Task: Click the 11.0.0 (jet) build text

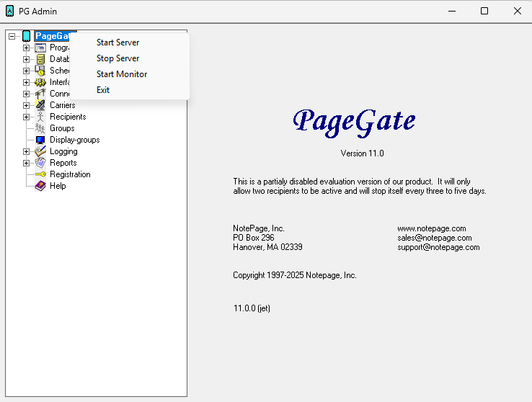Action: (x=252, y=308)
